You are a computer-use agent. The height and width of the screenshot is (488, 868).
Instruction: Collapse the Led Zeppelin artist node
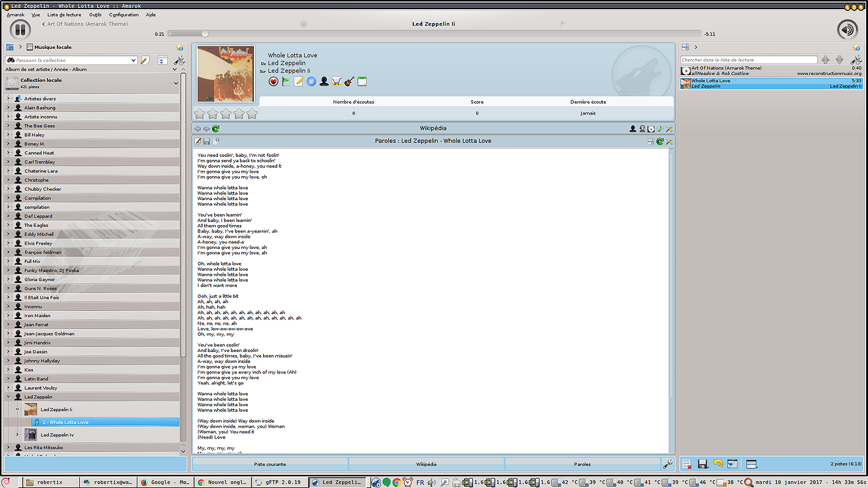tap(9, 397)
